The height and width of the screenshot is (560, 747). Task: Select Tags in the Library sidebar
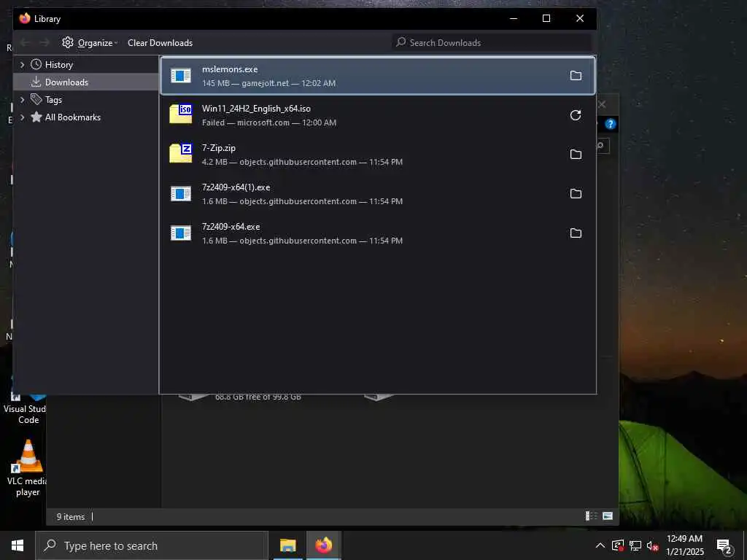coord(53,100)
